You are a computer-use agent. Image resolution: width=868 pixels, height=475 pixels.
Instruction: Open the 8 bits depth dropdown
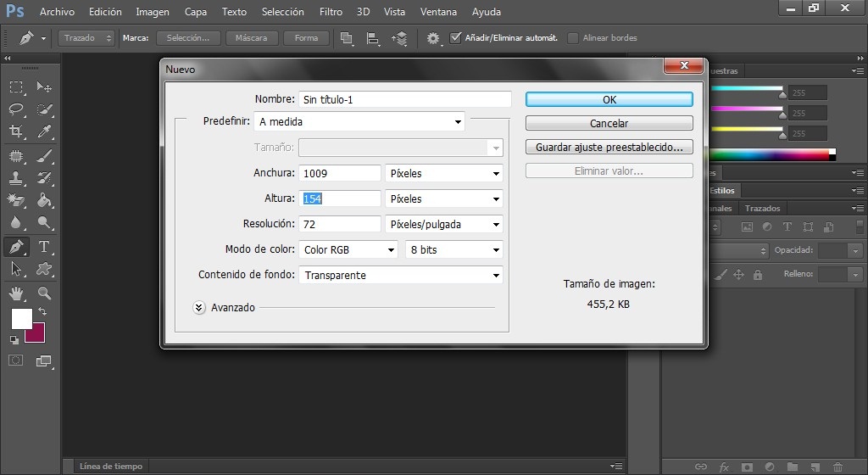(454, 249)
